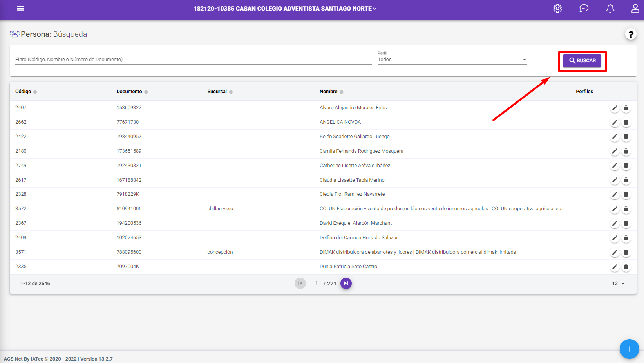Sort table by Código column
The width and height of the screenshot is (644, 363).
26,92
